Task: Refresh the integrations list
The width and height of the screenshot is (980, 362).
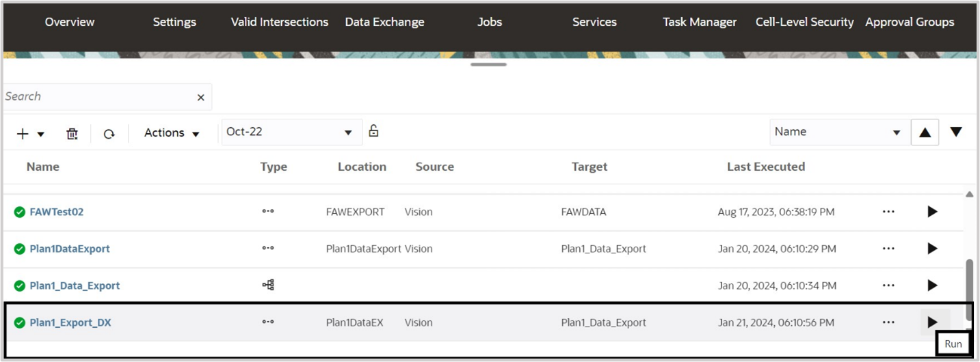Action: pos(109,134)
